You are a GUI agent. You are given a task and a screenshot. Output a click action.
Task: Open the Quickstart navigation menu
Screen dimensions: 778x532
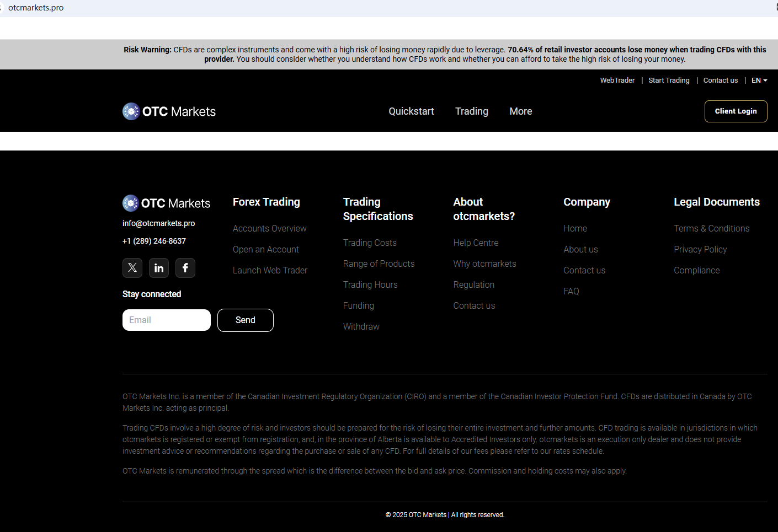click(411, 111)
